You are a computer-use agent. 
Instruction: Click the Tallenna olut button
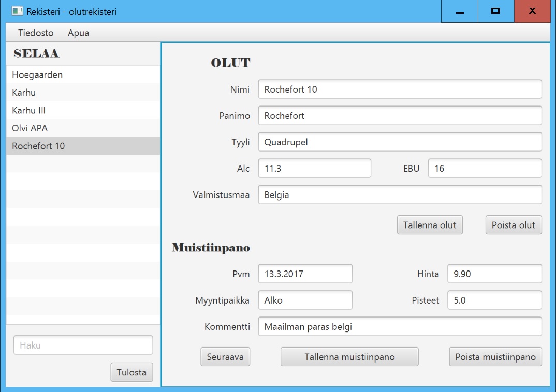(x=430, y=225)
